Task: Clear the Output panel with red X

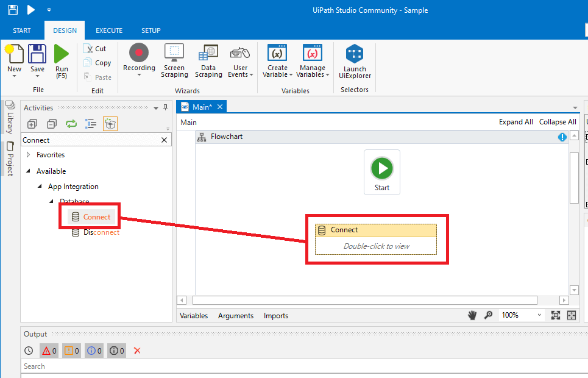Action: click(137, 351)
